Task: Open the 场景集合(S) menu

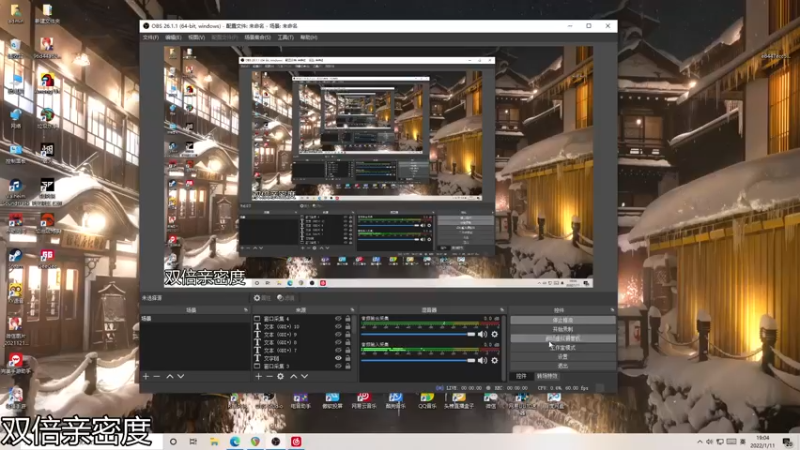Action: (258, 37)
